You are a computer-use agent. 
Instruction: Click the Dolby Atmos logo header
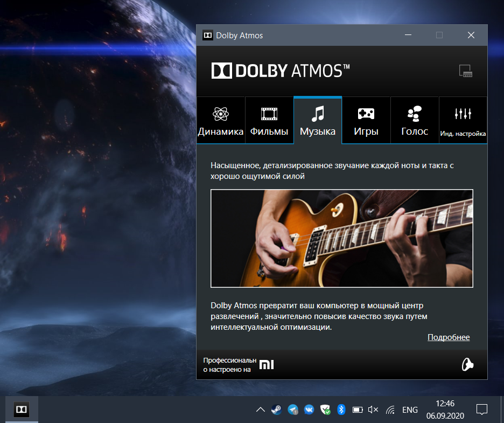pos(281,71)
